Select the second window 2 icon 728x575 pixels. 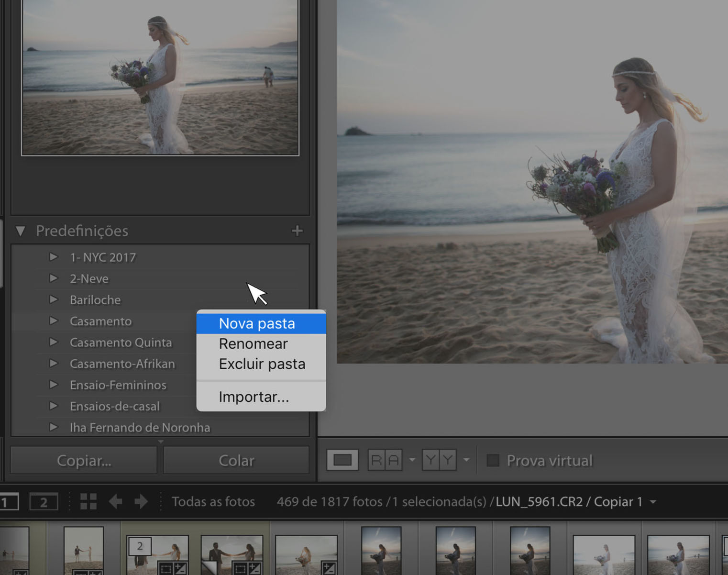click(x=44, y=502)
